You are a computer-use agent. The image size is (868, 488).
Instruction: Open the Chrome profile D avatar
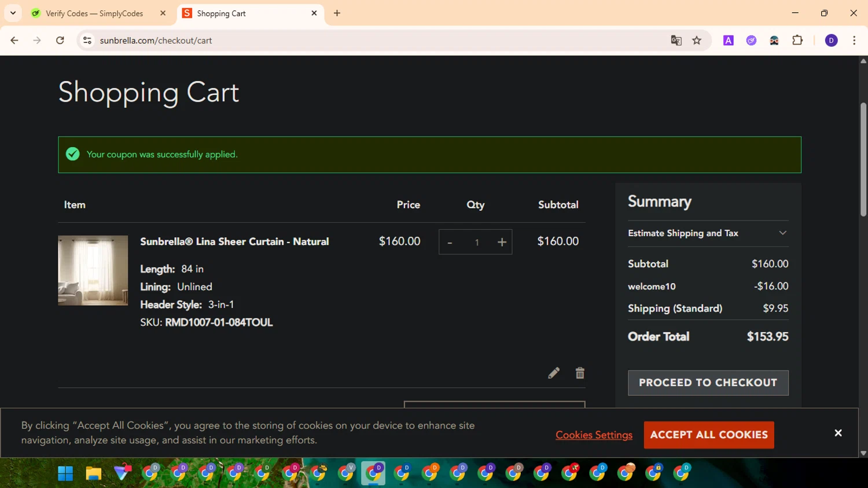point(832,41)
